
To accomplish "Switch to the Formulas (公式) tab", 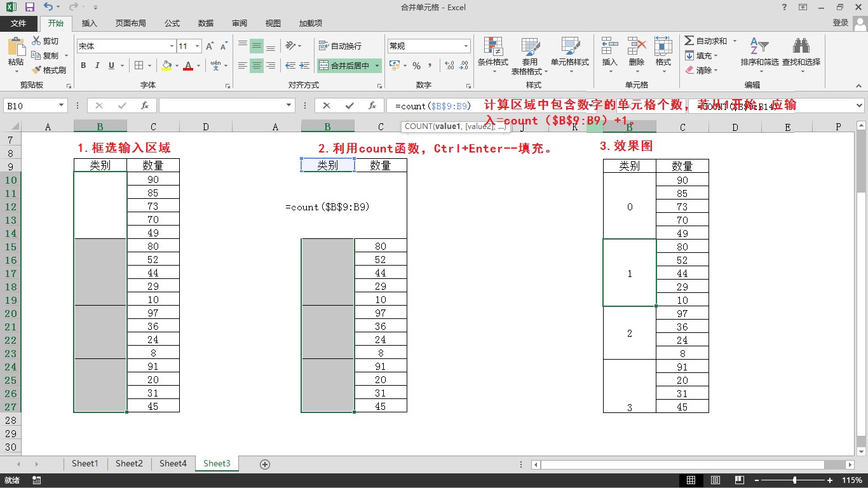I will (172, 23).
